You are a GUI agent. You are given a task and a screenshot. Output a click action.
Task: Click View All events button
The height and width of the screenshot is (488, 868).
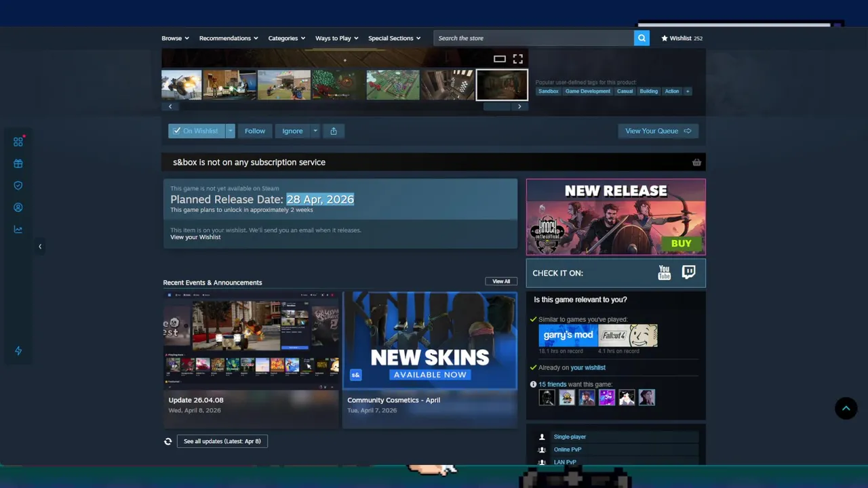click(501, 281)
